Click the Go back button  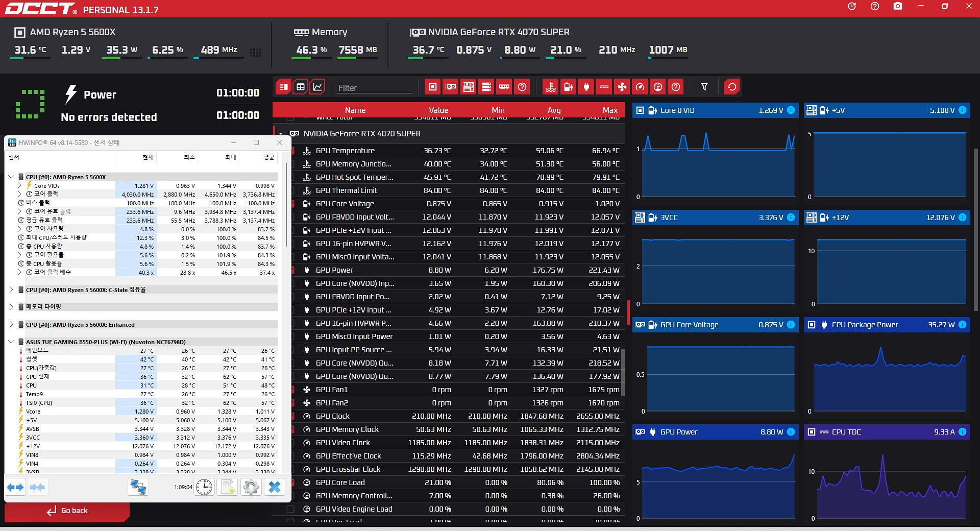67,511
